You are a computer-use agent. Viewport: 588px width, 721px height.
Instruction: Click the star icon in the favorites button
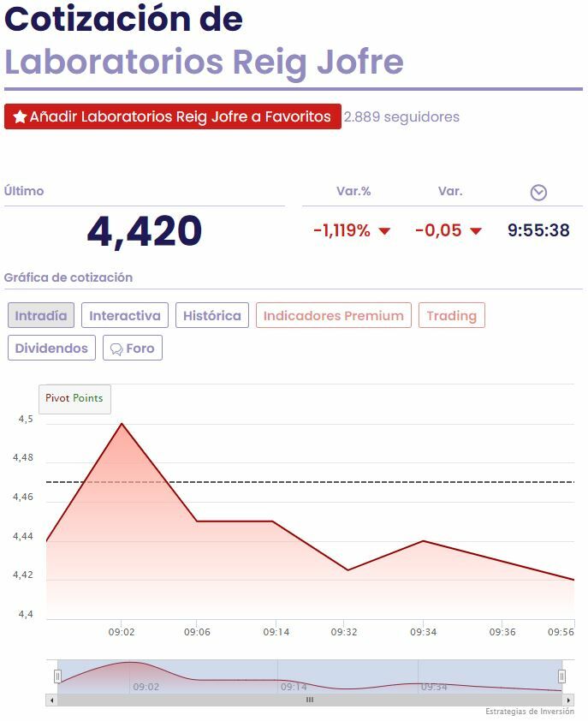coord(20,116)
